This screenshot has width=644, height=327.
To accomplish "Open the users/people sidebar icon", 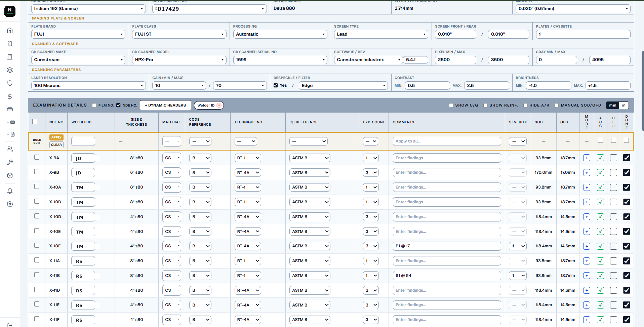I will coord(10,149).
